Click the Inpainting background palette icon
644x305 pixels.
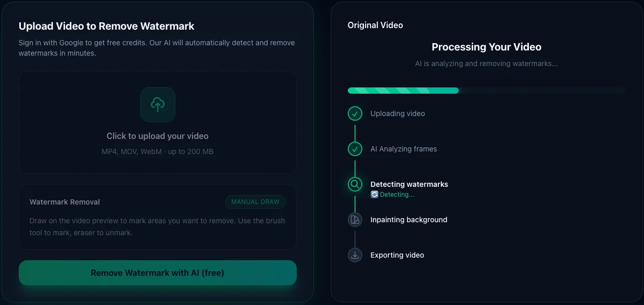coord(355,220)
